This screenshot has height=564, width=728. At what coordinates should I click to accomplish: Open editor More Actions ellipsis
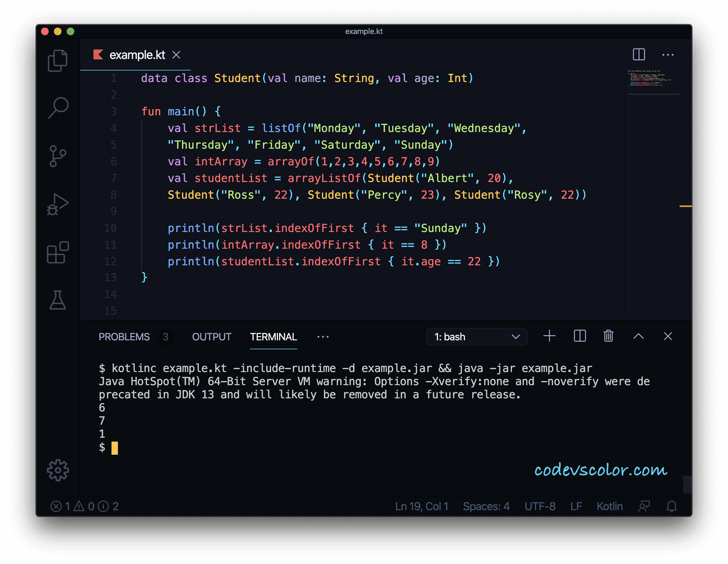coord(668,55)
